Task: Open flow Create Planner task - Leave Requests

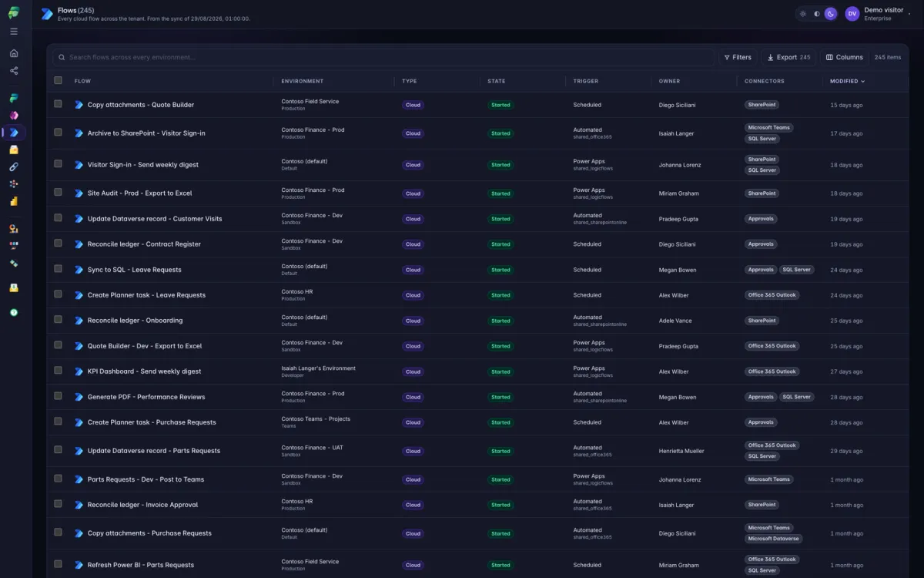Action: point(146,295)
